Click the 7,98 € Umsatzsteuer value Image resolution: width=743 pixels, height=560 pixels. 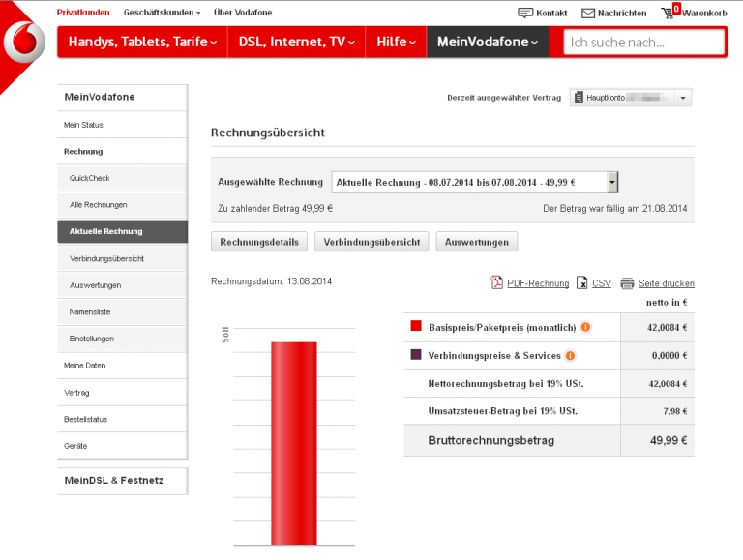coord(674,411)
